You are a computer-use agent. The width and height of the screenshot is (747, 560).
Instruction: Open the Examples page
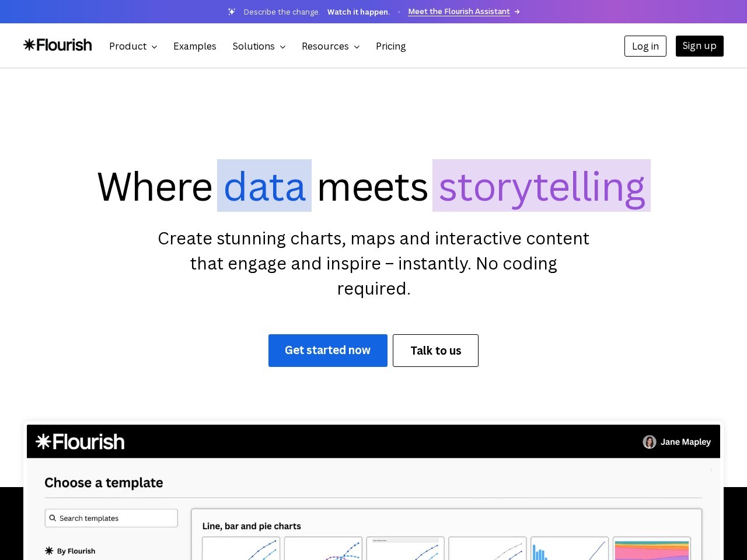pos(195,46)
